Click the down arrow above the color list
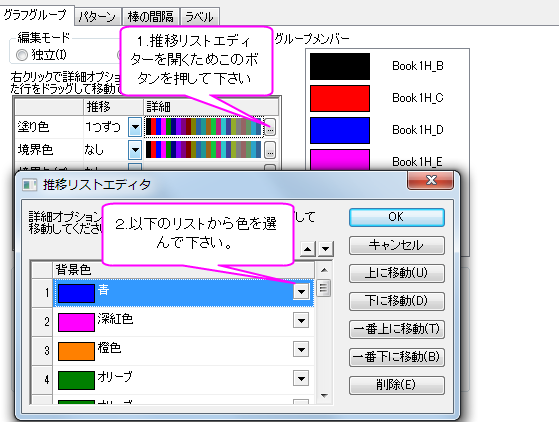 pyautogui.click(x=325, y=248)
